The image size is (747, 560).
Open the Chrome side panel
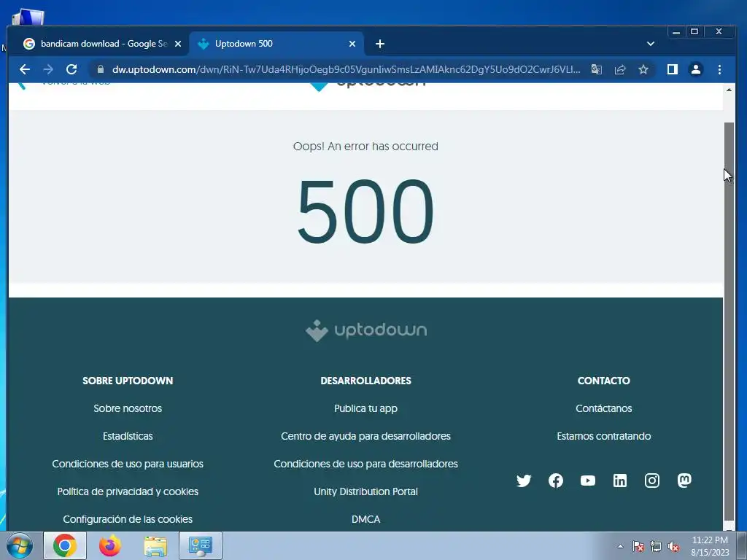[672, 69]
